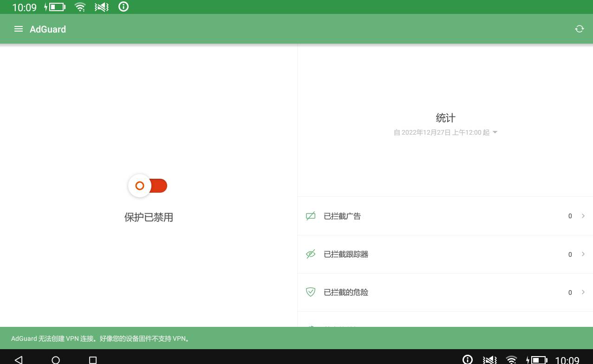Open the 已拦截跟踪器 list item
Viewport: 593px width, 364px height.
click(346, 254)
